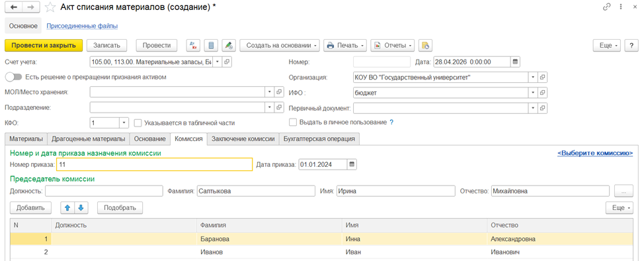Click Провести и закрыть button

44,45
